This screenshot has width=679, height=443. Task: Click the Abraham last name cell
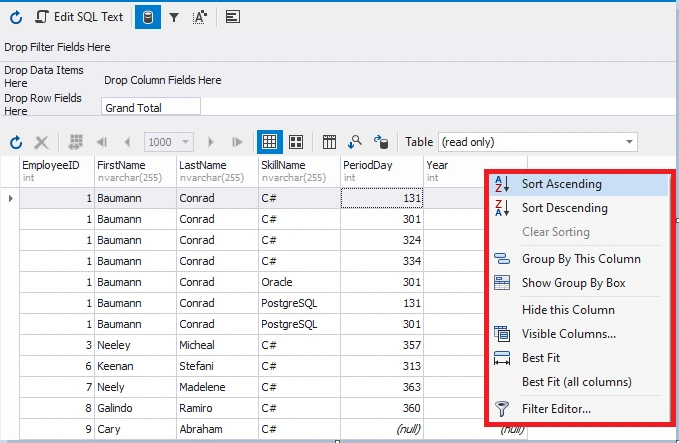pyautogui.click(x=217, y=429)
